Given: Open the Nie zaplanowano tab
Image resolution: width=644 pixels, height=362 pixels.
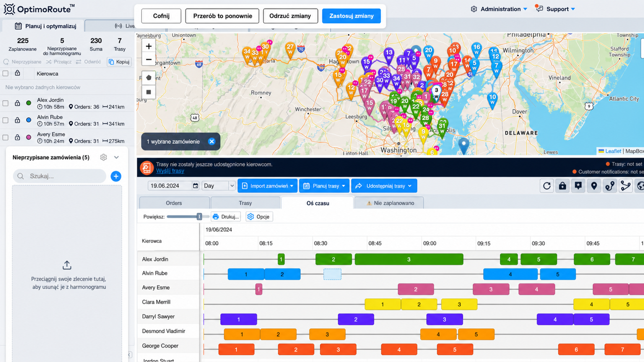Looking at the screenshot, I should tap(389, 203).
